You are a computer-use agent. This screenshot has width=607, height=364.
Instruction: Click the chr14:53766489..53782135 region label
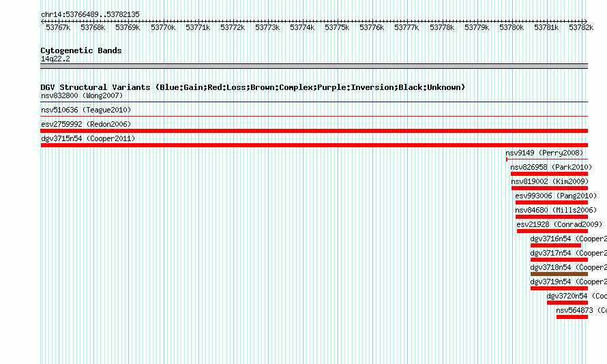coord(90,14)
